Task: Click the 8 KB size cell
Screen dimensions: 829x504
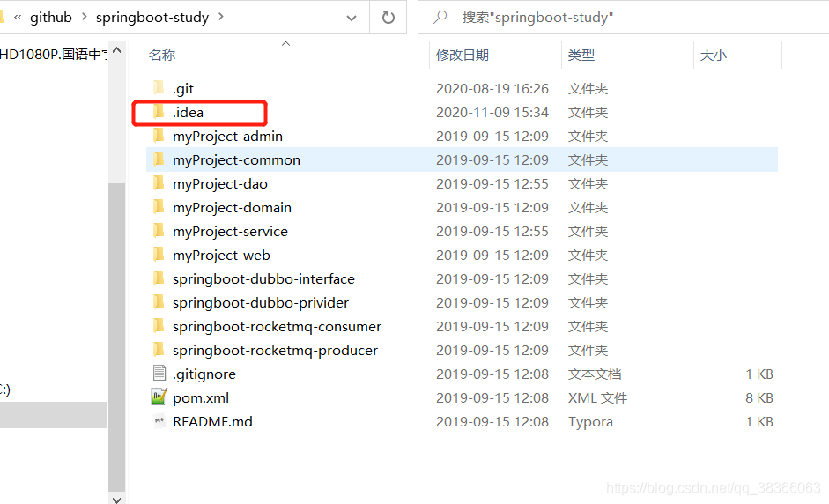Action: pos(759,397)
